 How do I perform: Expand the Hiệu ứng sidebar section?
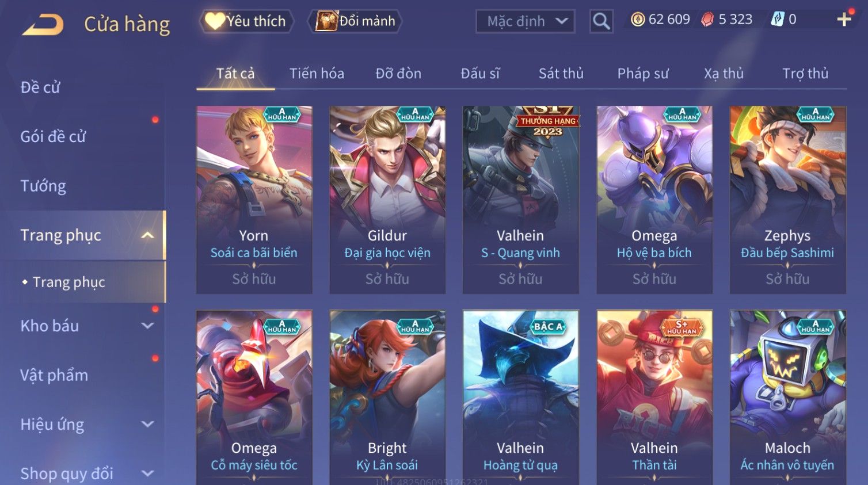(x=147, y=424)
